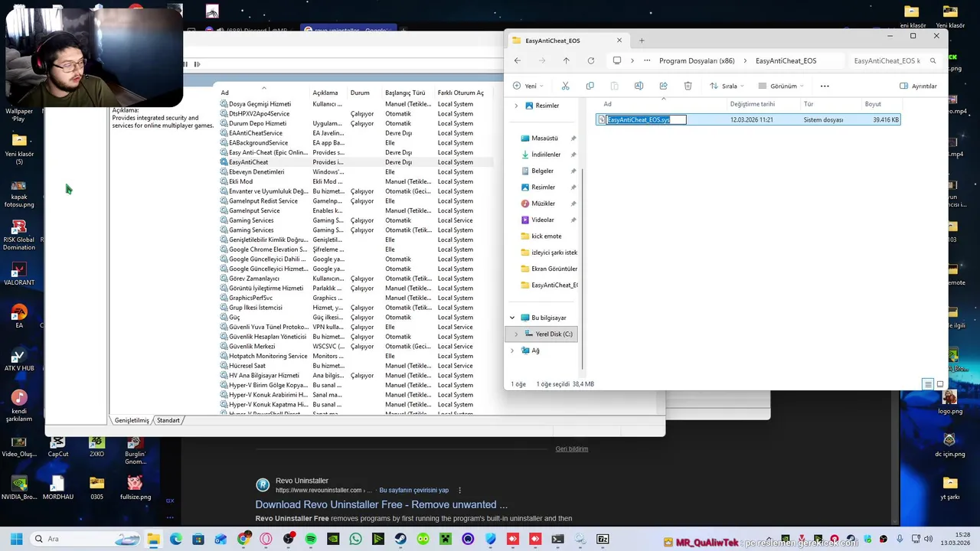
Task: Select the EasyAntiCheat service row
Action: point(355,162)
